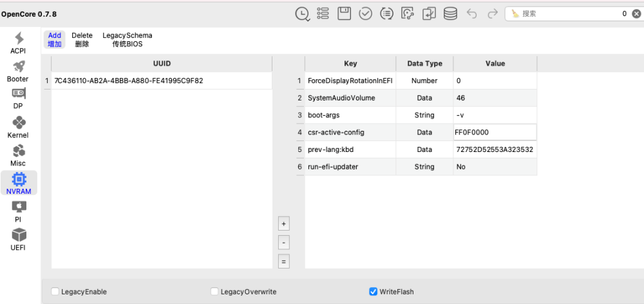Open the DP section
This screenshot has width=644, height=304.
(x=18, y=99)
